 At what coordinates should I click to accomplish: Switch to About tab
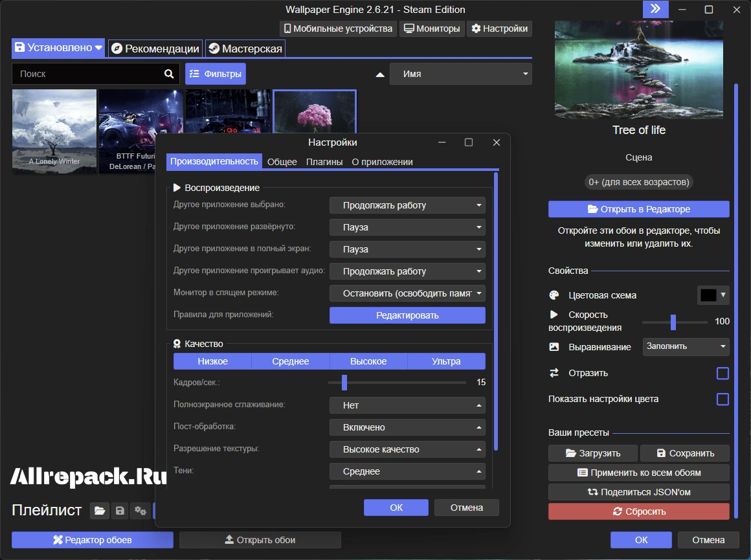(x=382, y=162)
